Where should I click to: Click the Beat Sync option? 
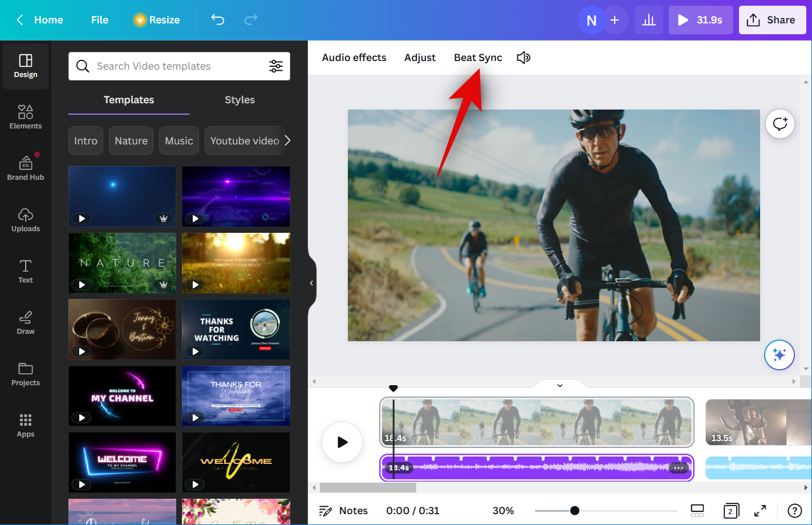(x=478, y=58)
